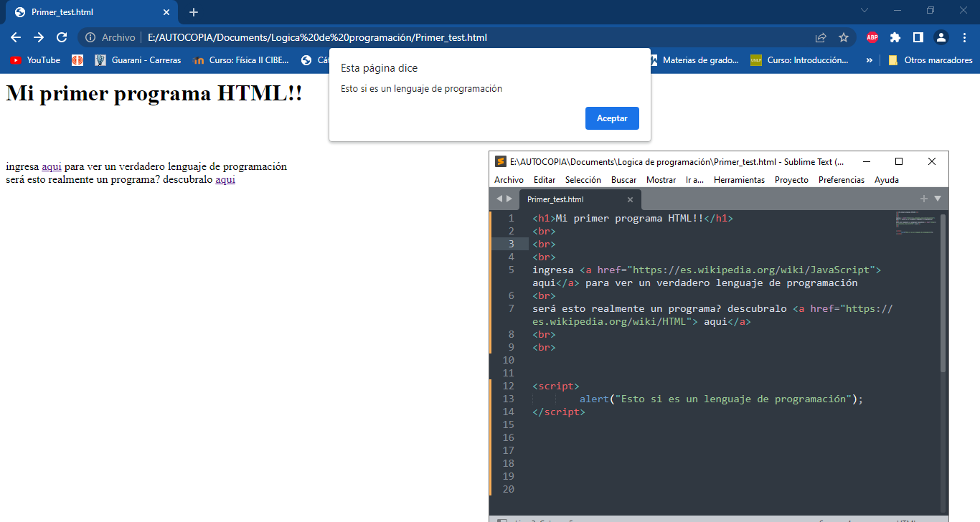Screen dimensions: 980x522
Task: Select the Primer_test.html tab in Sublime Text
Action: [x=579, y=199]
